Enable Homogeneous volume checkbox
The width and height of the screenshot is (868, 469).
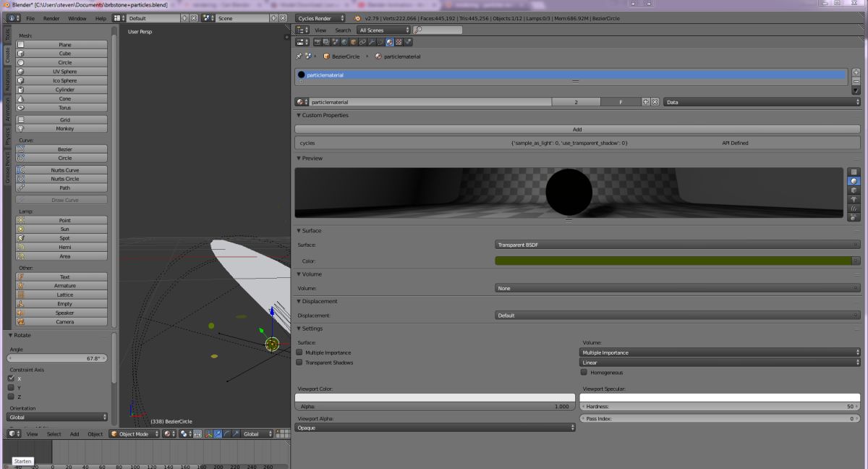coord(584,373)
